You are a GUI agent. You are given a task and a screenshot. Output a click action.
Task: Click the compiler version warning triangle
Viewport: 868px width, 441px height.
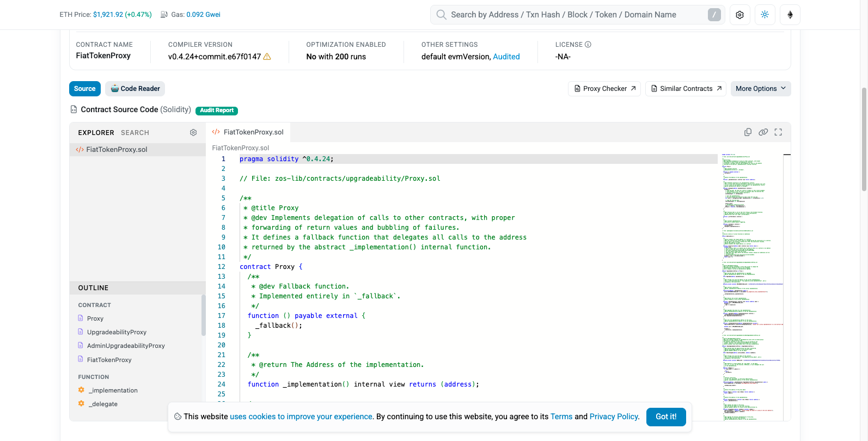pyautogui.click(x=267, y=57)
